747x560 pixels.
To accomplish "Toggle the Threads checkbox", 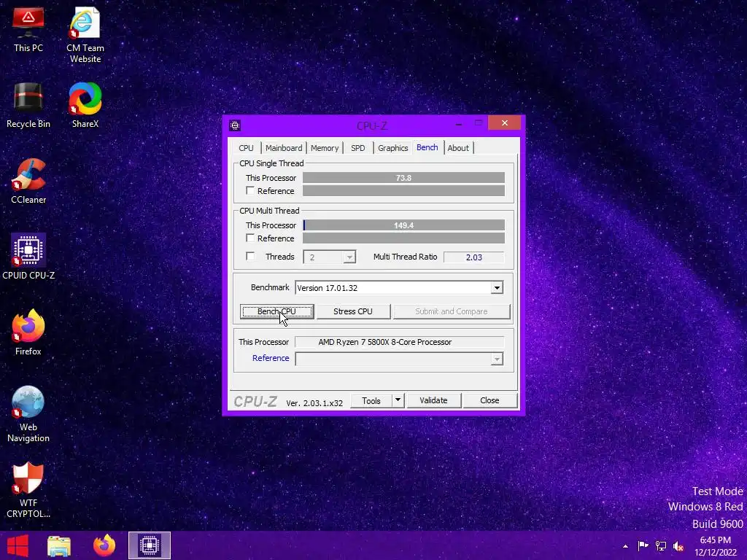I will pyautogui.click(x=250, y=256).
